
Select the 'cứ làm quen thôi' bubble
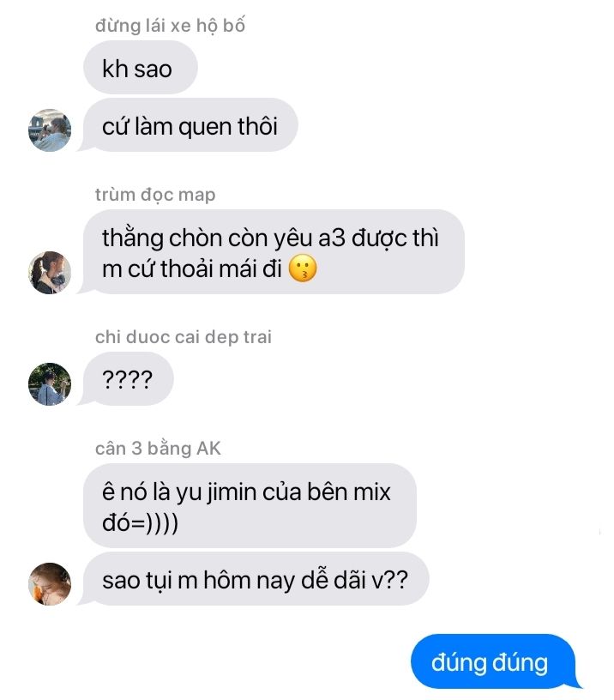(x=190, y=125)
